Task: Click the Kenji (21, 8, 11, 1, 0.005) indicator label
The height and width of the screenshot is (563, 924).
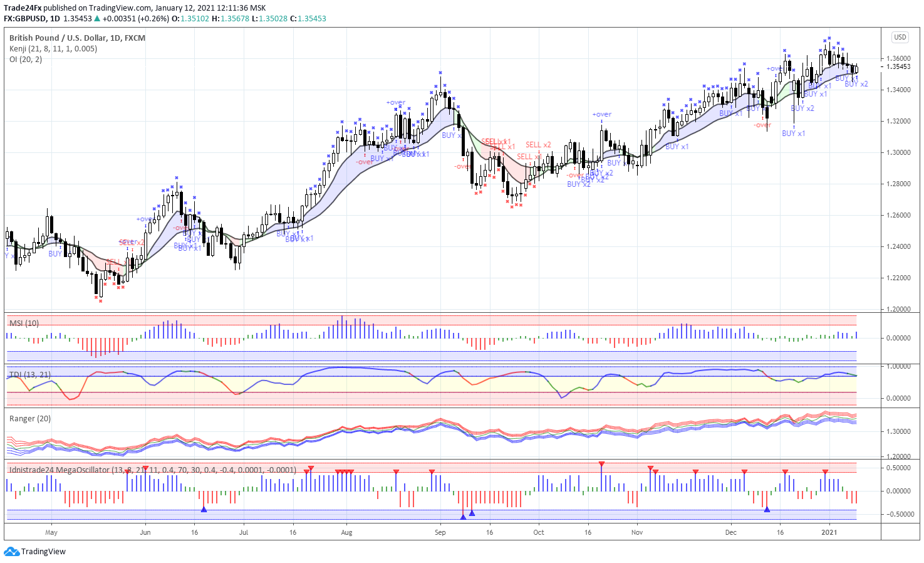Action: point(53,49)
